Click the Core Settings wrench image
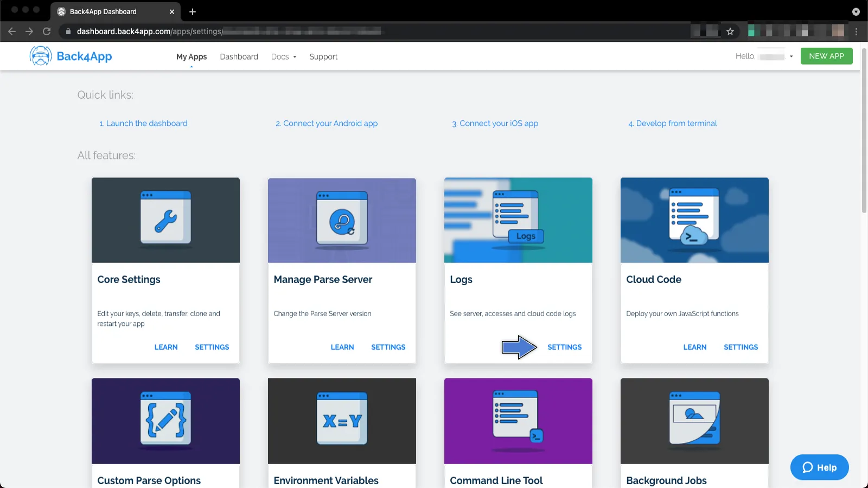Image resolution: width=868 pixels, height=488 pixels. [165, 220]
